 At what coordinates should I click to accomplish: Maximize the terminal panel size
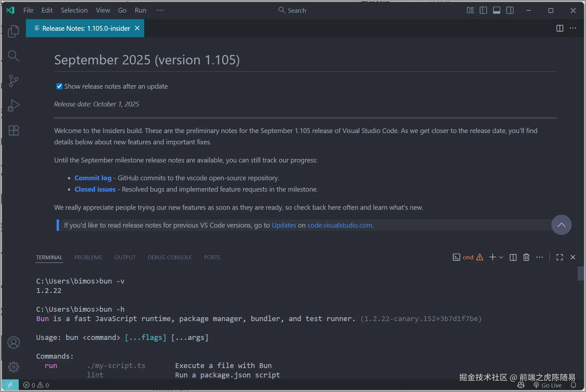tap(559, 257)
